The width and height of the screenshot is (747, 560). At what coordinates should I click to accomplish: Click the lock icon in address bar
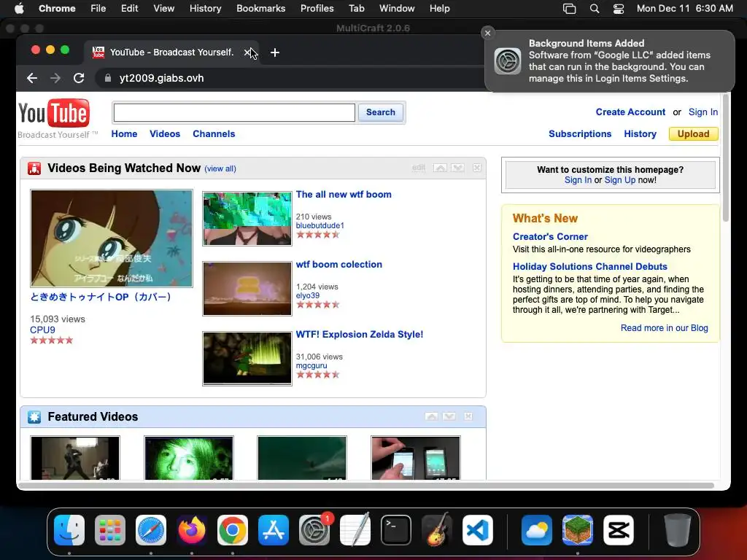[x=108, y=78]
